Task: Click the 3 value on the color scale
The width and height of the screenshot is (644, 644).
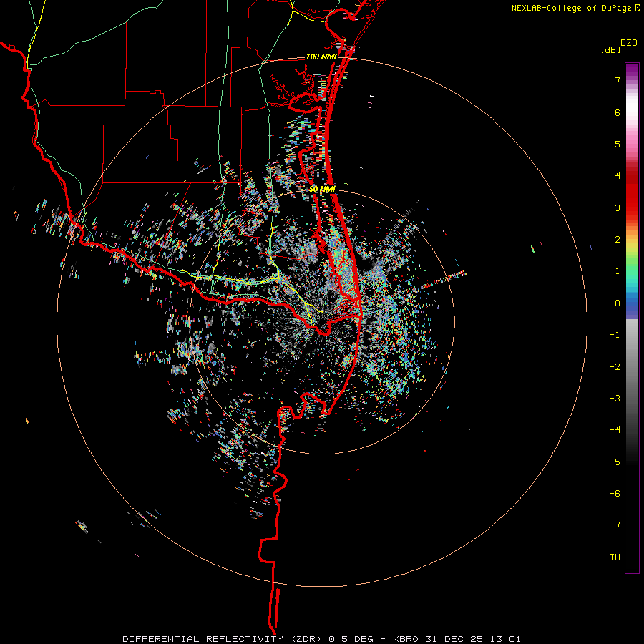Action: tap(618, 208)
